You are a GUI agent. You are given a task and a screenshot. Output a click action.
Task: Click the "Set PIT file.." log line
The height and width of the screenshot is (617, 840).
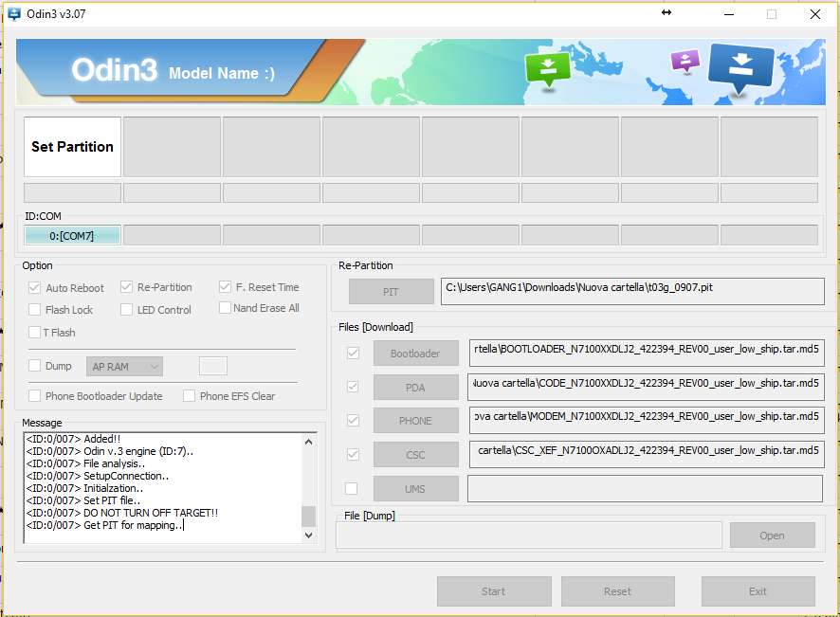(x=83, y=500)
